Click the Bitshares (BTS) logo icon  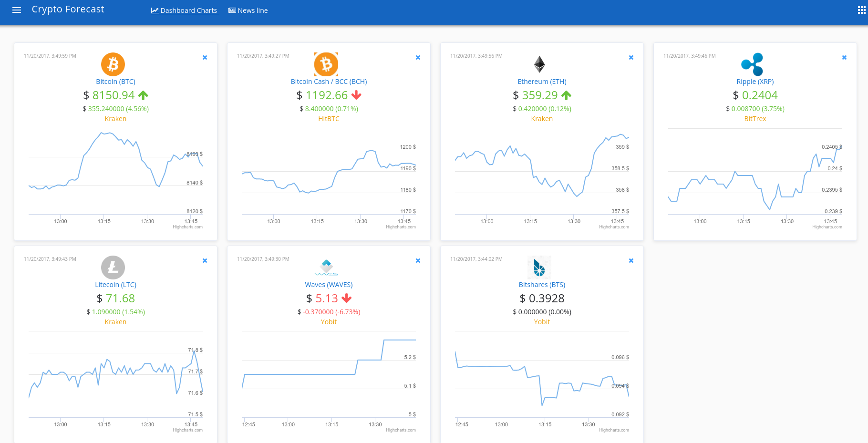pyautogui.click(x=539, y=267)
